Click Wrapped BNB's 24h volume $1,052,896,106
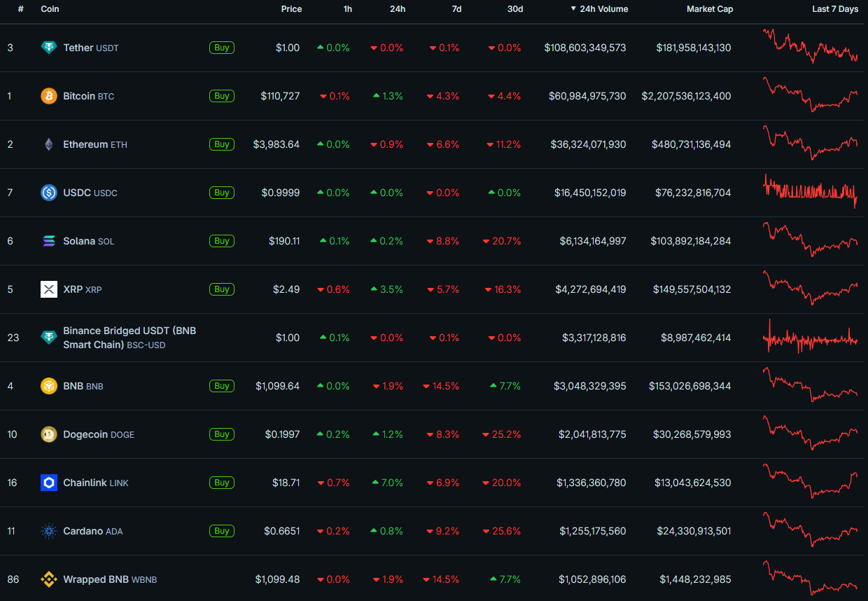The height and width of the screenshot is (601, 868). coord(592,579)
